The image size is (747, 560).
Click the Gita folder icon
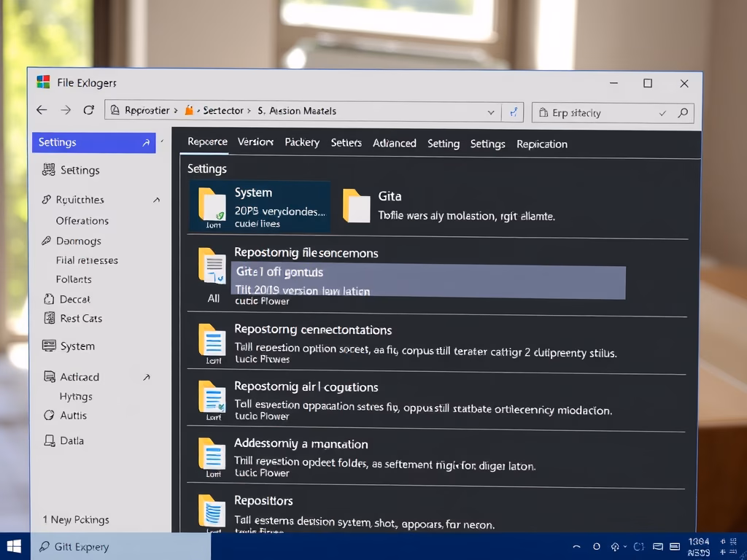(x=356, y=206)
